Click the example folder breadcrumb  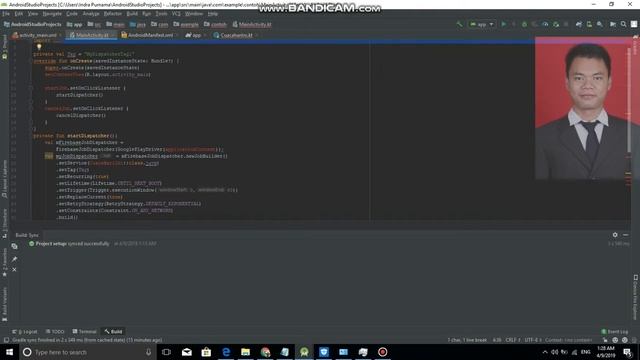point(186,24)
